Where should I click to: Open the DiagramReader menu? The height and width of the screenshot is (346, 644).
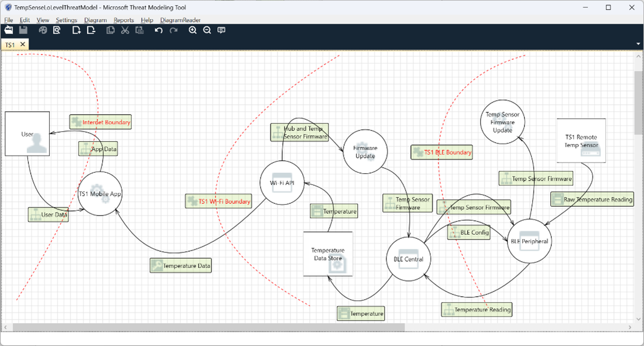click(x=180, y=20)
